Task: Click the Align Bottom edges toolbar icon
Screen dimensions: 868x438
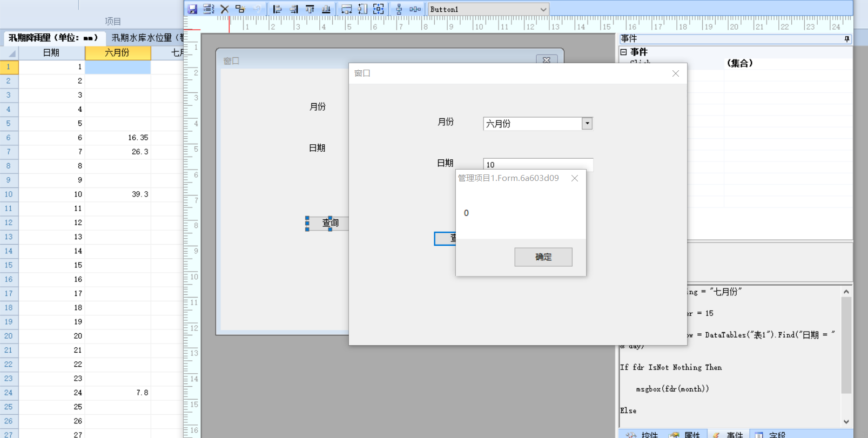Action: [326, 9]
